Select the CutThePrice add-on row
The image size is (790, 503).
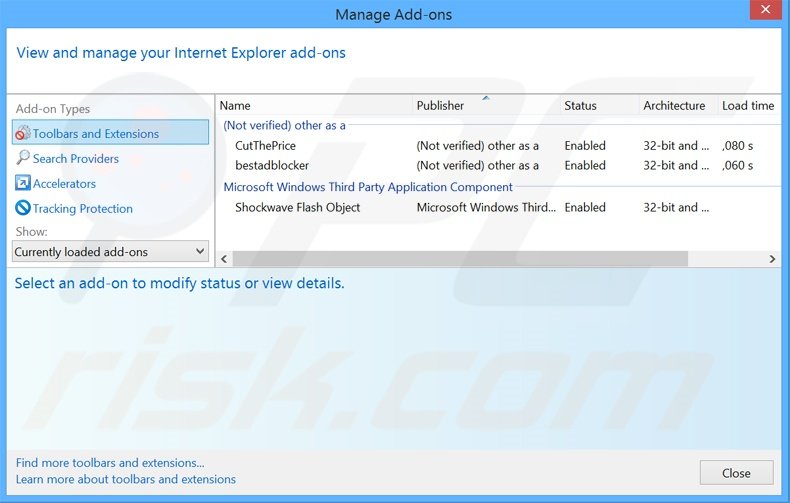click(x=499, y=146)
